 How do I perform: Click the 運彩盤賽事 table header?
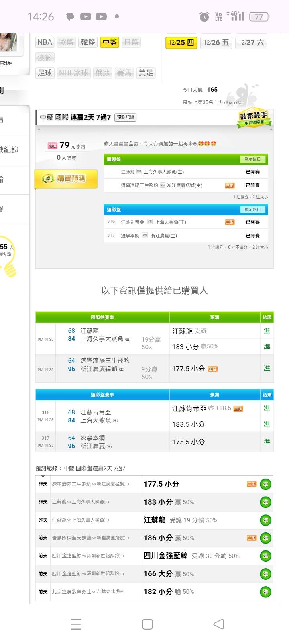point(102,395)
